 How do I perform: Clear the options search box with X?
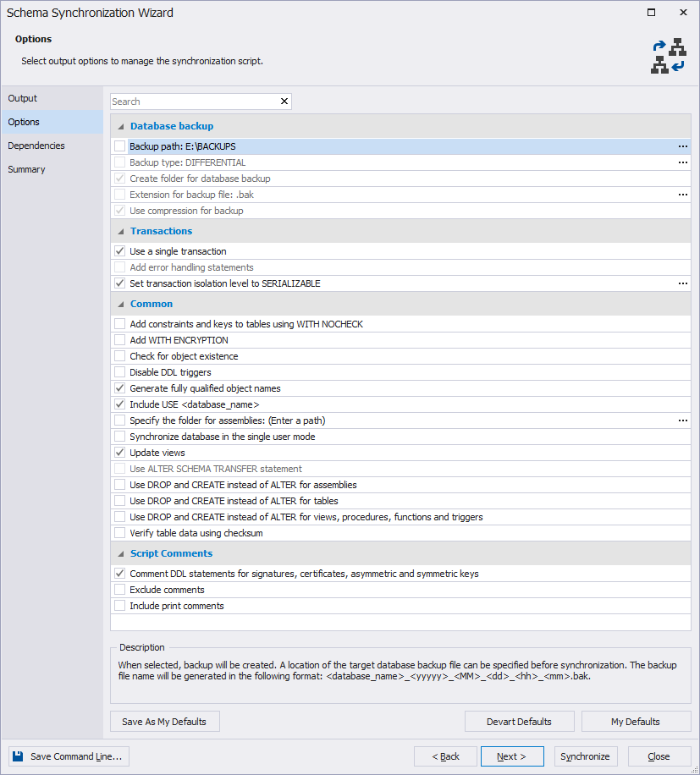[284, 102]
